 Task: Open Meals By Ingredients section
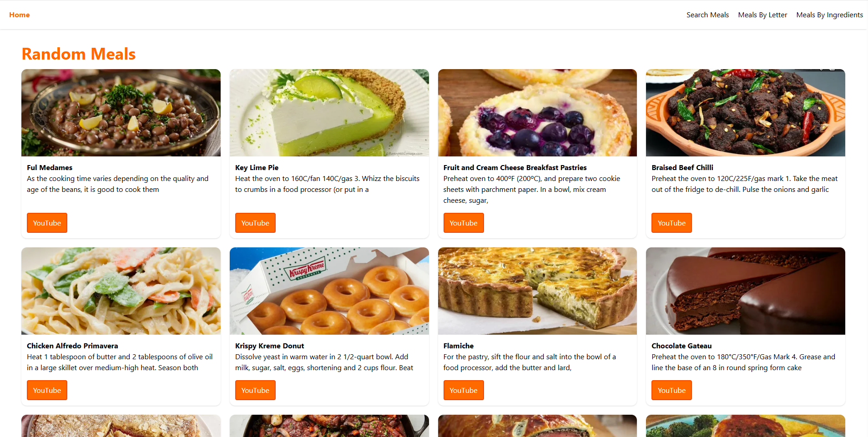pos(829,15)
